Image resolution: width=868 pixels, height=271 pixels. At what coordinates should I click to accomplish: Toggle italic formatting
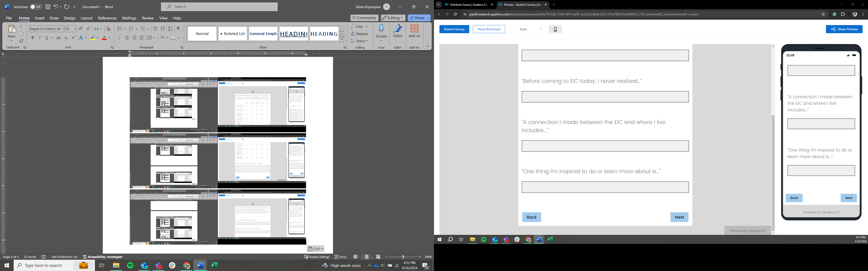[x=40, y=38]
